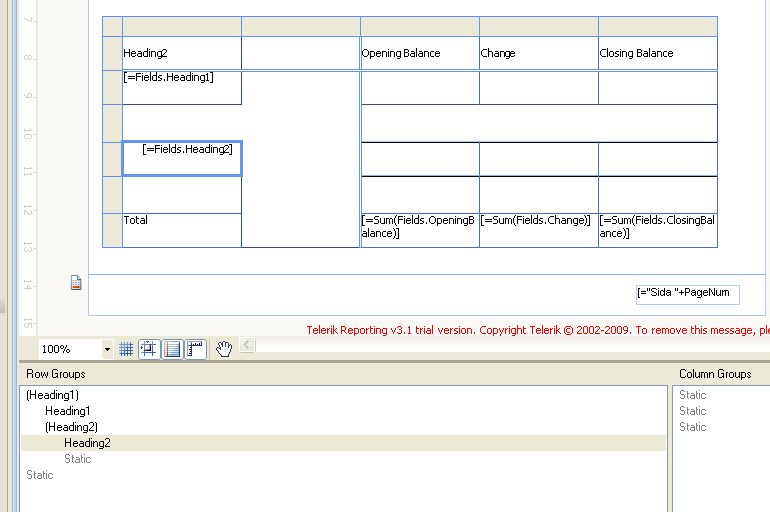
Task: Select the Closing Balance header cell
Action: tap(657, 53)
